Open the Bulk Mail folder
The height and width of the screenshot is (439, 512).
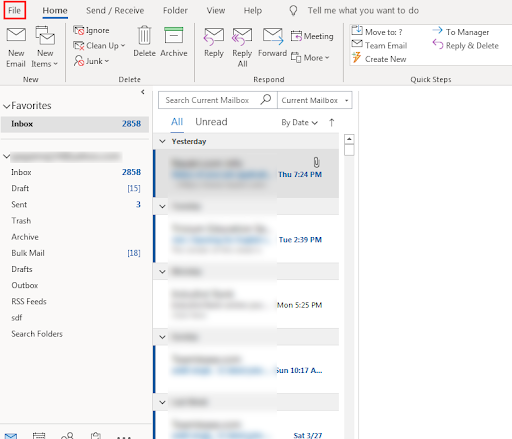pyautogui.click(x=75, y=253)
